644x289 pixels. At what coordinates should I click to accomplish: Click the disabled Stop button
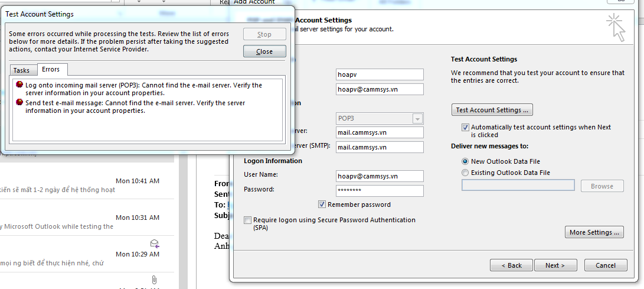coord(264,34)
